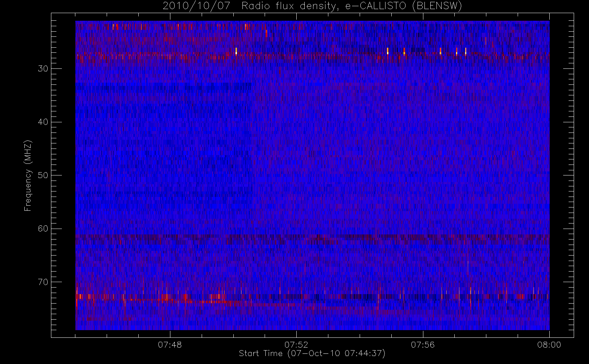
Task: Click the Start Time axis label
Action: click(x=312, y=353)
